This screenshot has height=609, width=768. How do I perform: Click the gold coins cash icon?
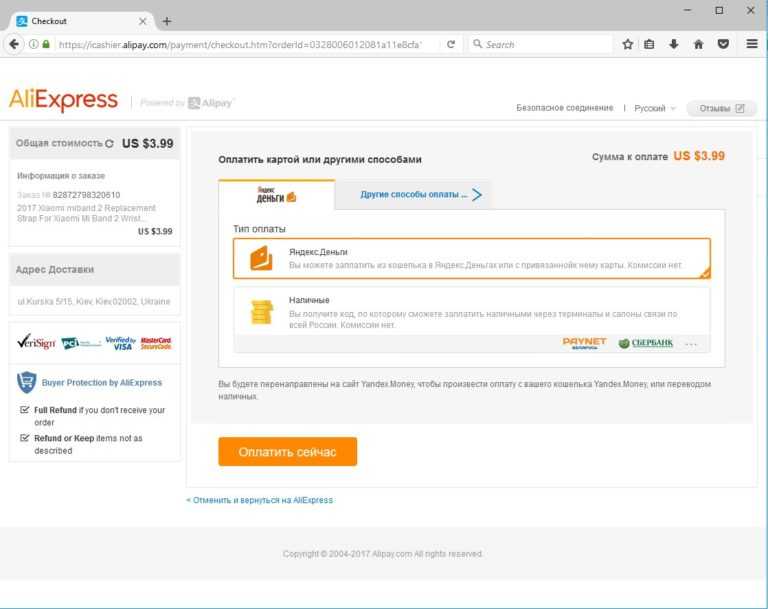(262, 312)
